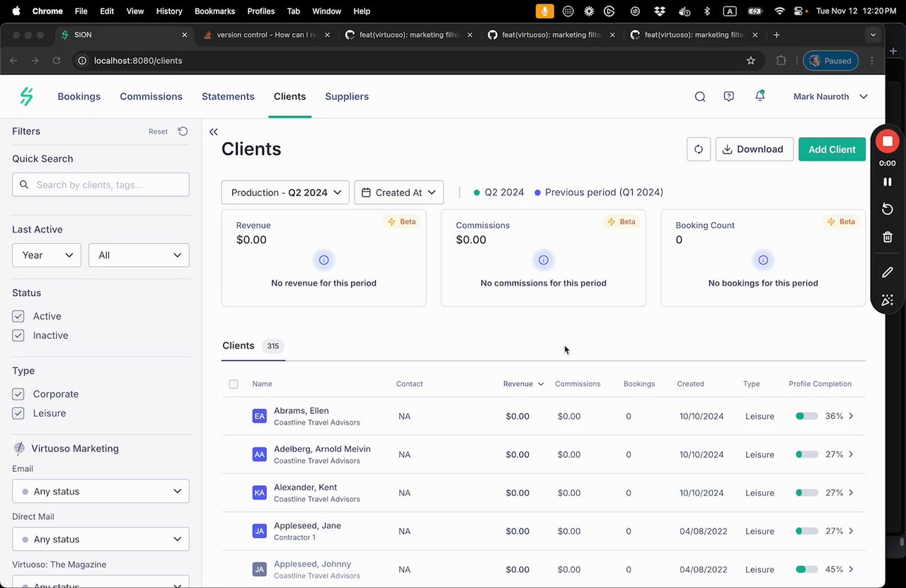Click the Add Client button
Viewport: 906px width, 588px height.
click(x=832, y=149)
